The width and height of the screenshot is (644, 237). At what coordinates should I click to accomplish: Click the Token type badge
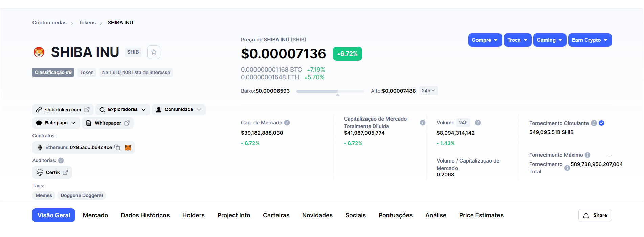(87, 72)
